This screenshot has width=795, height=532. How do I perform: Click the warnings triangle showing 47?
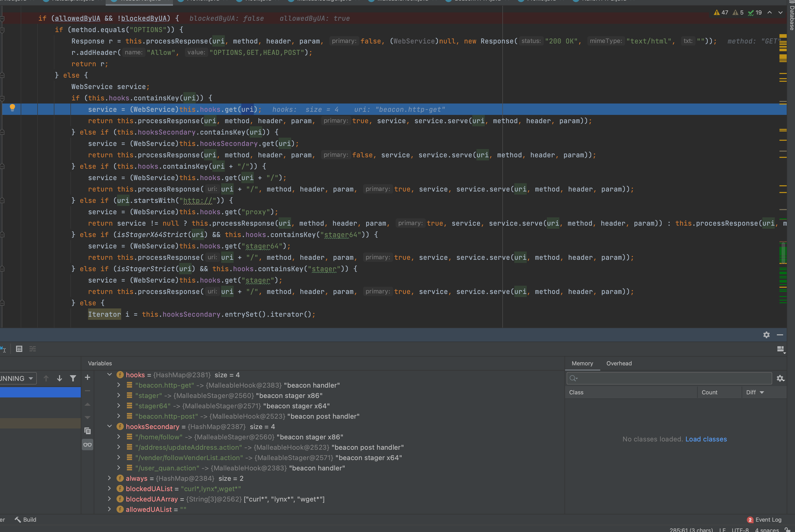point(721,13)
